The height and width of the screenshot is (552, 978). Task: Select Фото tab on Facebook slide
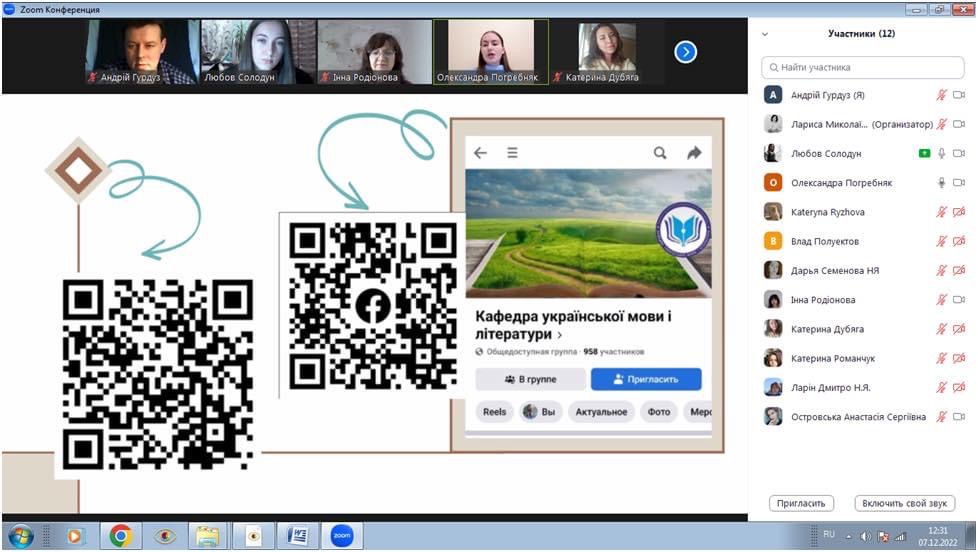coord(659,412)
